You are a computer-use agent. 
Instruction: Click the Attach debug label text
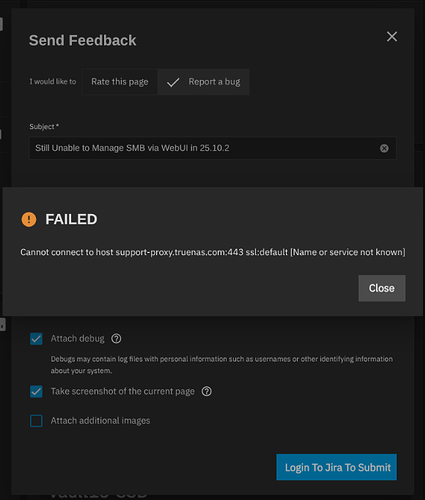(77, 339)
